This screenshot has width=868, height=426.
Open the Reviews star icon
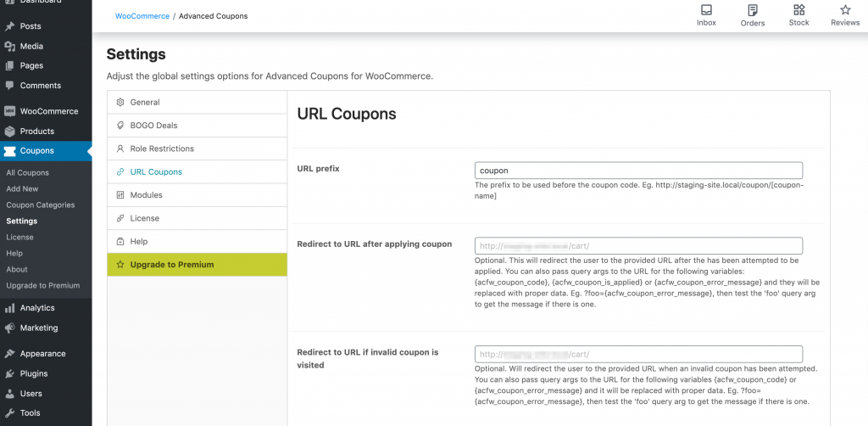point(845,10)
